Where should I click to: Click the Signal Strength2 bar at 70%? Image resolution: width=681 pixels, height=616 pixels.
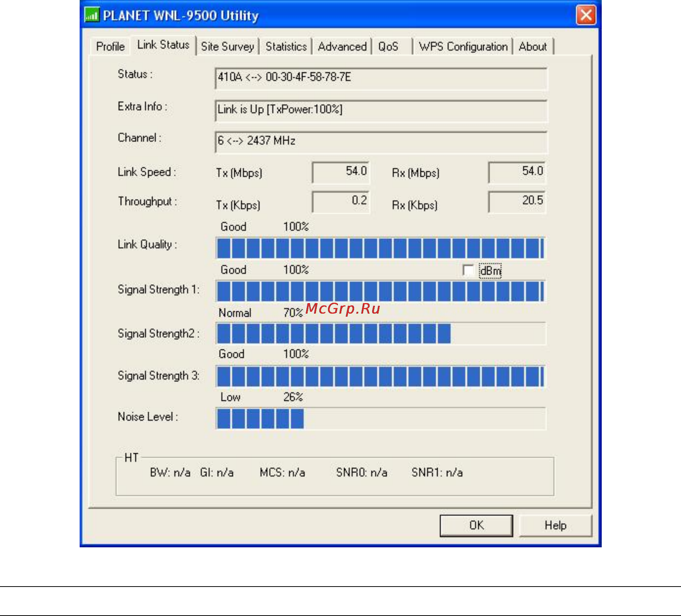[381, 334]
